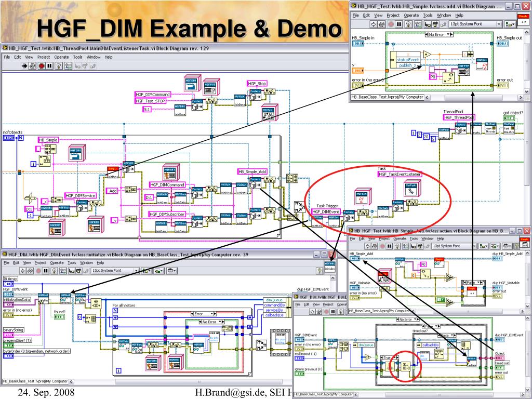Screen dimensions: 532x399
Task: Open Tools menu in MainDIMEventListenerTask window
Action: [78, 57]
